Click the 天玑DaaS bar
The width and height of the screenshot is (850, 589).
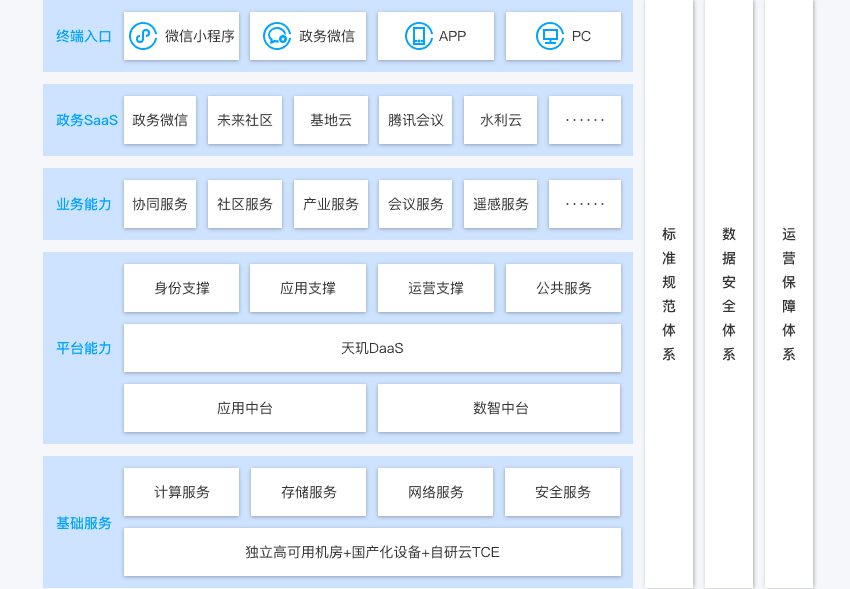pos(372,348)
